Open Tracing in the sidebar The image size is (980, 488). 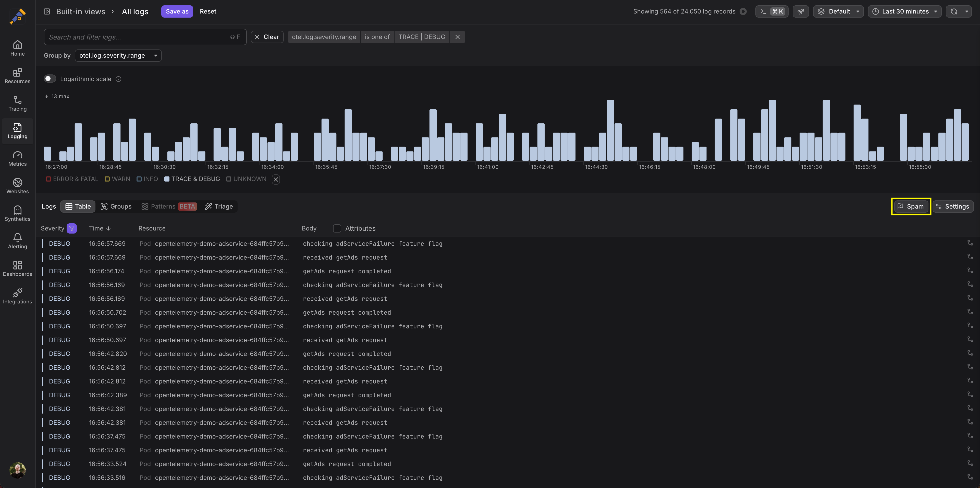[18, 104]
